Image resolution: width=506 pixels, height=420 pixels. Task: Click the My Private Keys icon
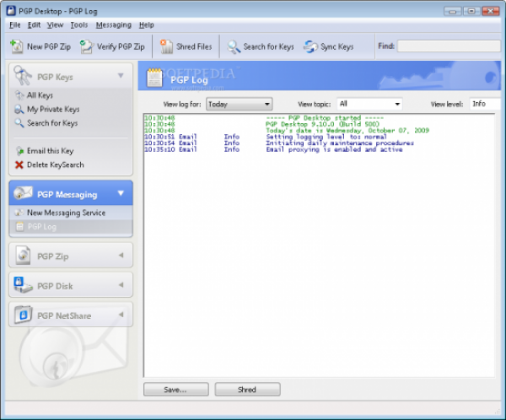(19, 109)
